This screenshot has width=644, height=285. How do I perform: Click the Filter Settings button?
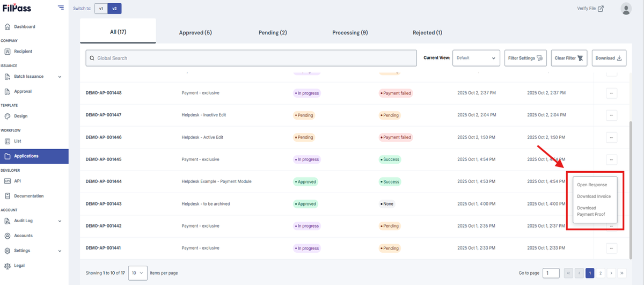(525, 58)
